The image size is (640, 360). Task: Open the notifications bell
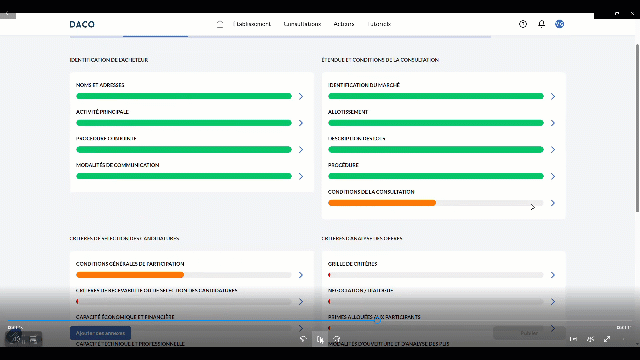541,24
